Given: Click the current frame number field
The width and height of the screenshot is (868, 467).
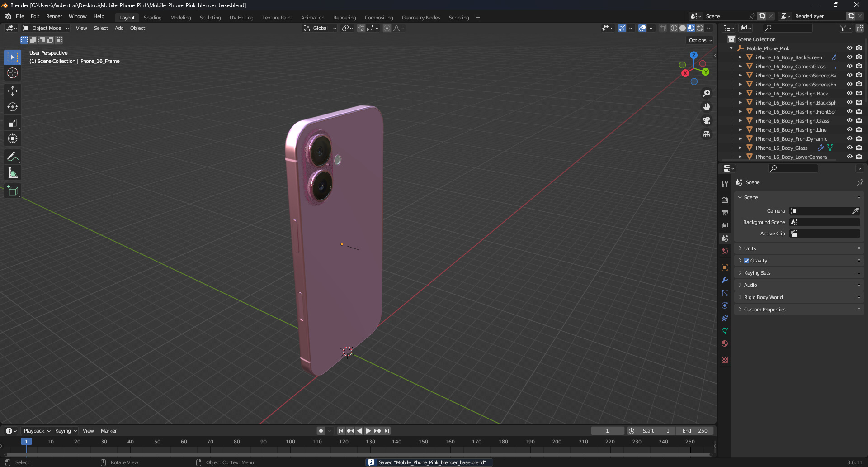Looking at the screenshot, I should (607, 431).
